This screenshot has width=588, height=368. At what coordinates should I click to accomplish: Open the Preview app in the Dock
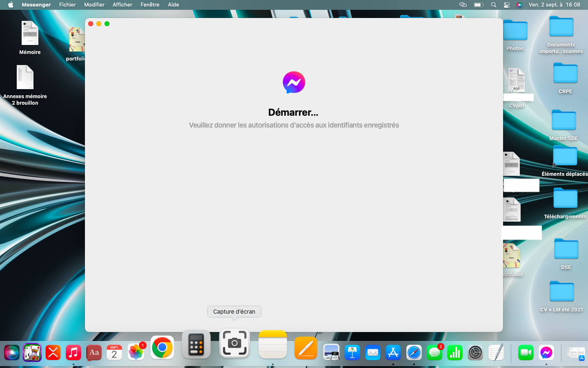click(331, 352)
